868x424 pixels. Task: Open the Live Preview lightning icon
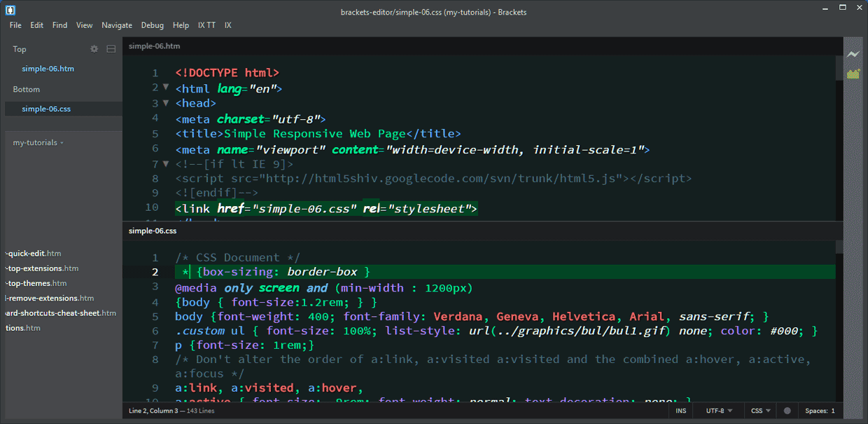(x=853, y=54)
